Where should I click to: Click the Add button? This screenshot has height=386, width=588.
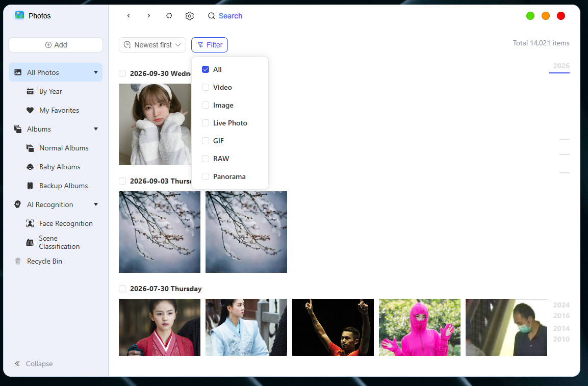click(x=56, y=45)
